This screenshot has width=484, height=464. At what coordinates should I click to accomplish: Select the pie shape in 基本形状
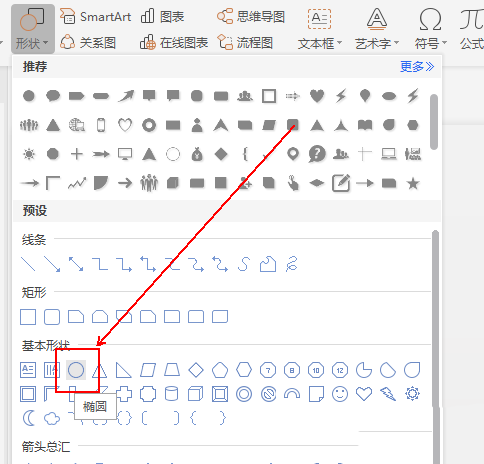point(364,370)
